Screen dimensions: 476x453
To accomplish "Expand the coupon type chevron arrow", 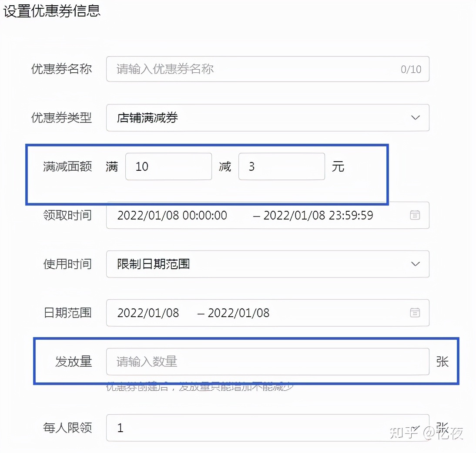I will click(x=415, y=118).
